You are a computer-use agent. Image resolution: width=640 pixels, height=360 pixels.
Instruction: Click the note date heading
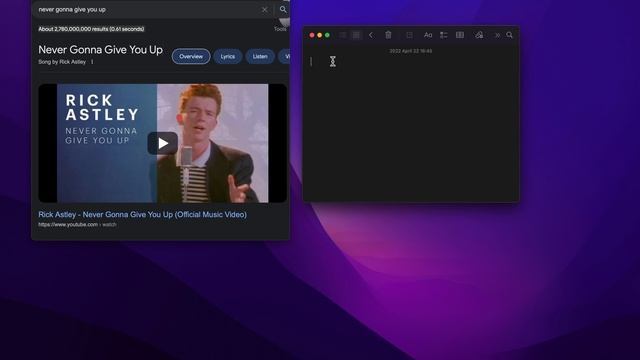tap(411, 51)
